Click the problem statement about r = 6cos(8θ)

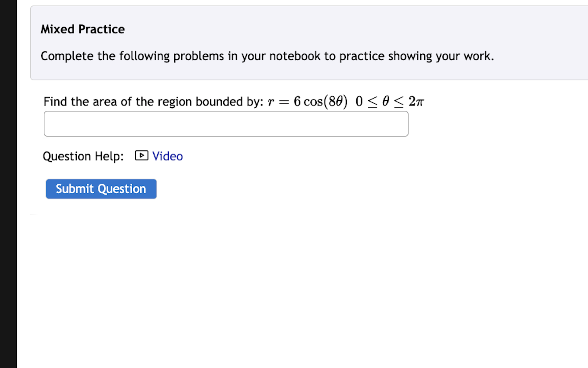pos(230,101)
